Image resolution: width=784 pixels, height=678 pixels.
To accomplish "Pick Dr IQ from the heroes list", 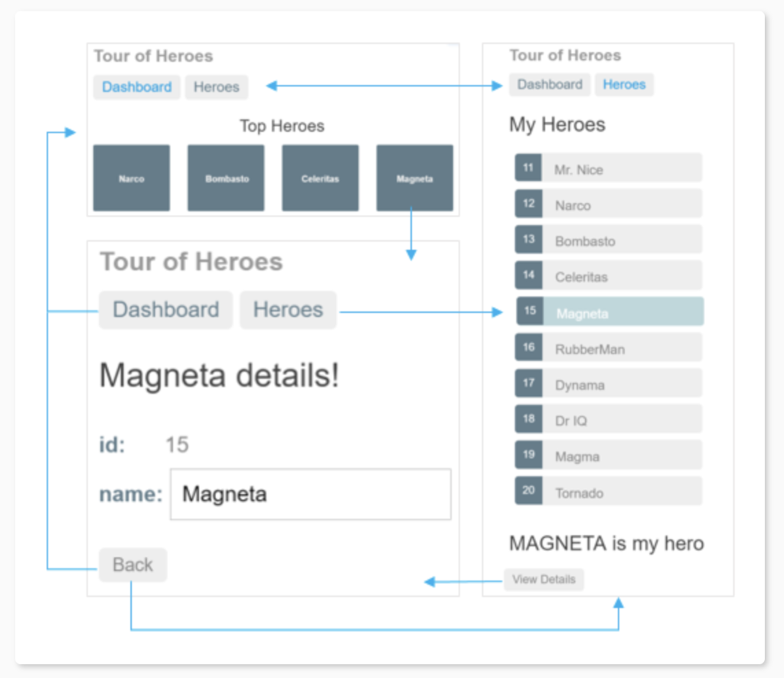I will point(609,421).
